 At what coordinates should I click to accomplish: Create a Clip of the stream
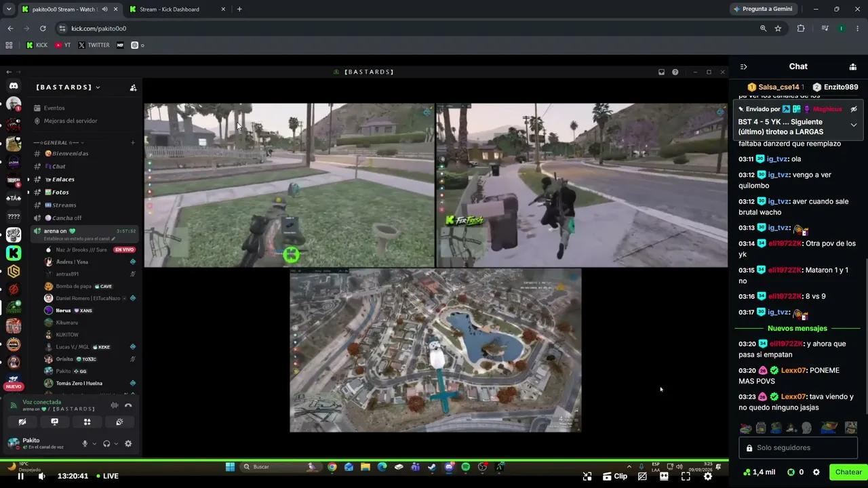pyautogui.click(x=615, y=476)
